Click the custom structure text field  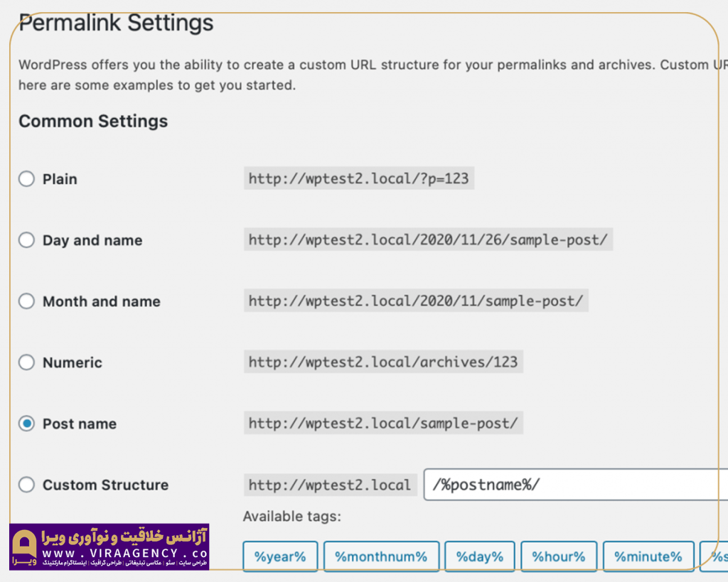point(576,485)
